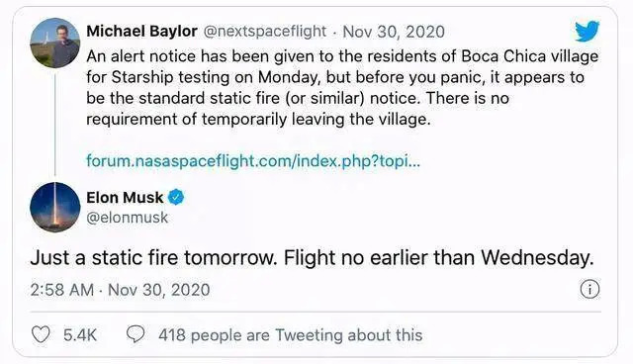Click the @elonmusk handle

click(128, 218)
